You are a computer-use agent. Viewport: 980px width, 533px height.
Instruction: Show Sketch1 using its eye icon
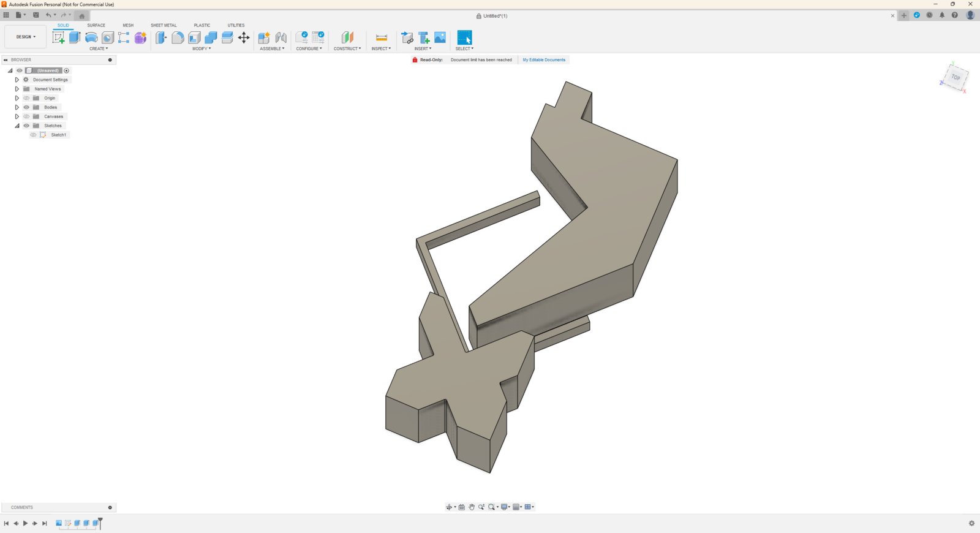point(34,135)
